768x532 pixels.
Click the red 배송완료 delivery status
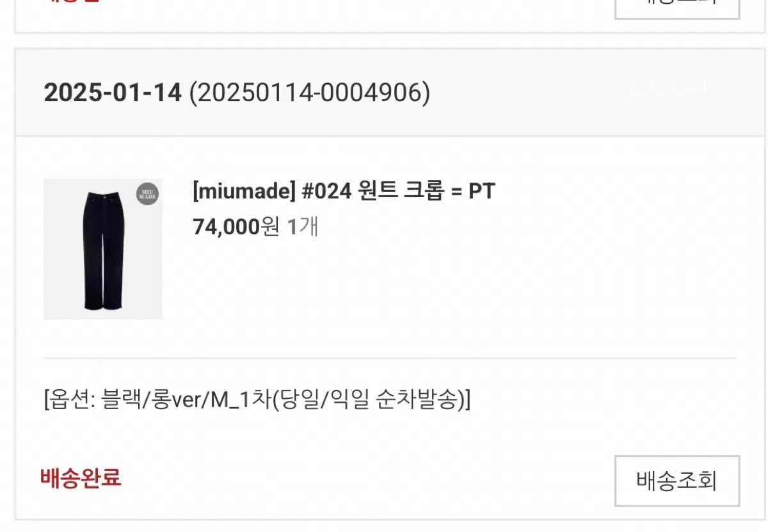click(x=81, y=478)
